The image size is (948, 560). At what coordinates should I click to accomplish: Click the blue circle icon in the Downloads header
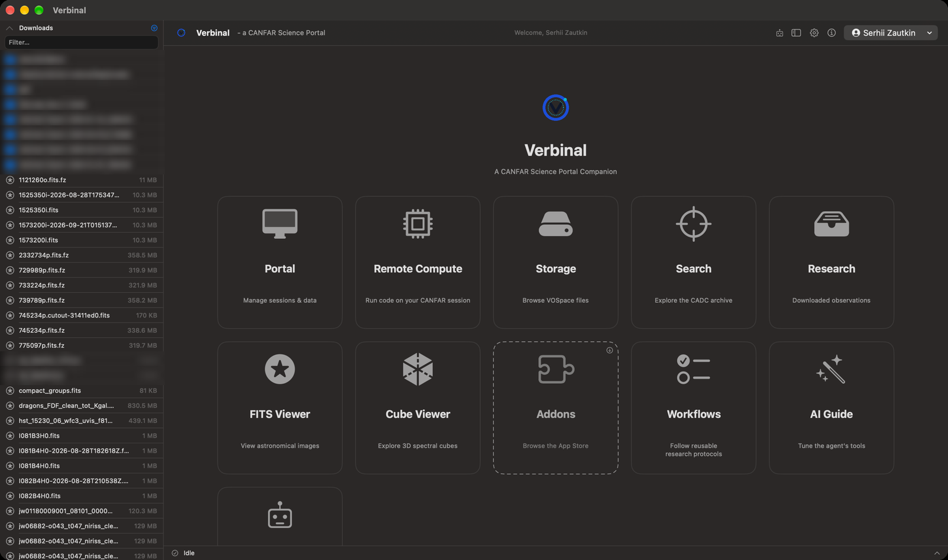(x=154, y=28)
